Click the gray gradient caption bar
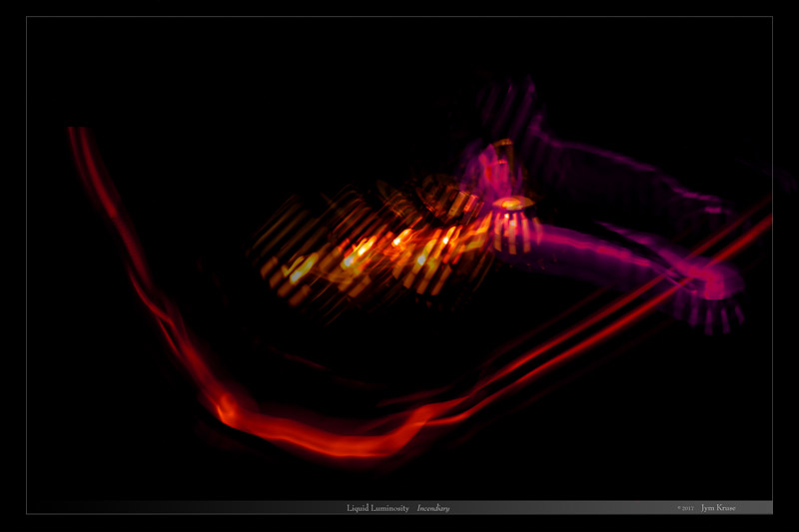 pyautogui.click(x=559, y=508)
